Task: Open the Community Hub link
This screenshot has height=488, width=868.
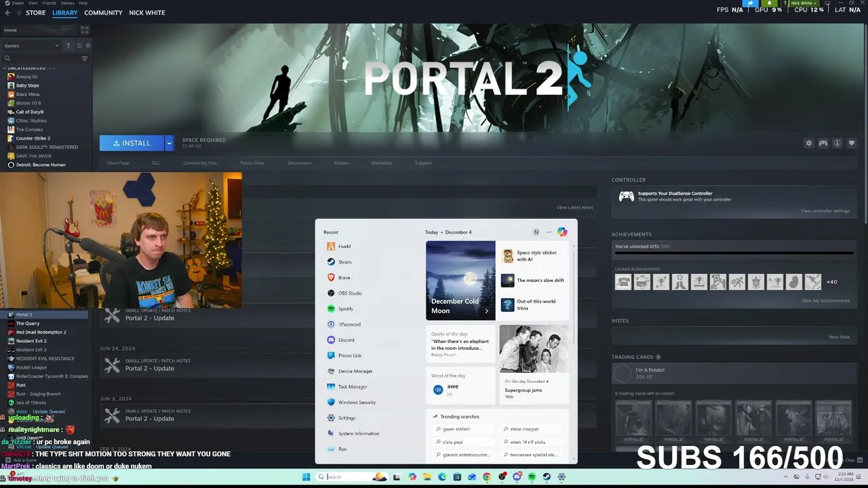Action: click(x=200, y=163)
